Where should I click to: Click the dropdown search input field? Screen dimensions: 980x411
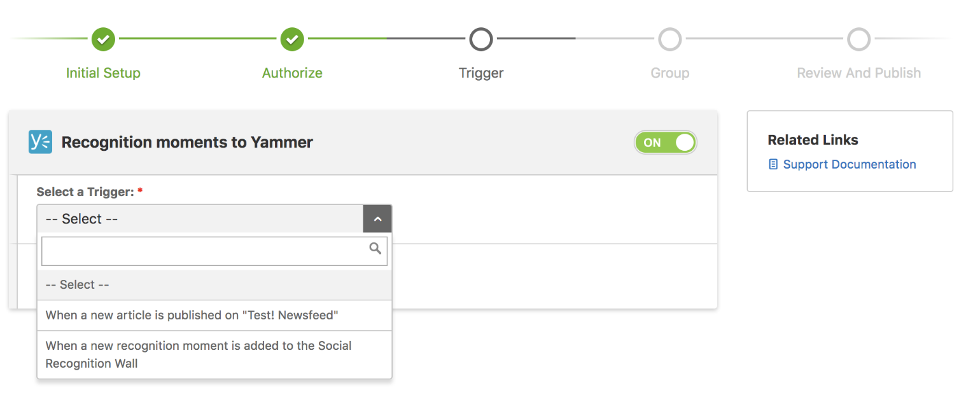coord(204,251)
